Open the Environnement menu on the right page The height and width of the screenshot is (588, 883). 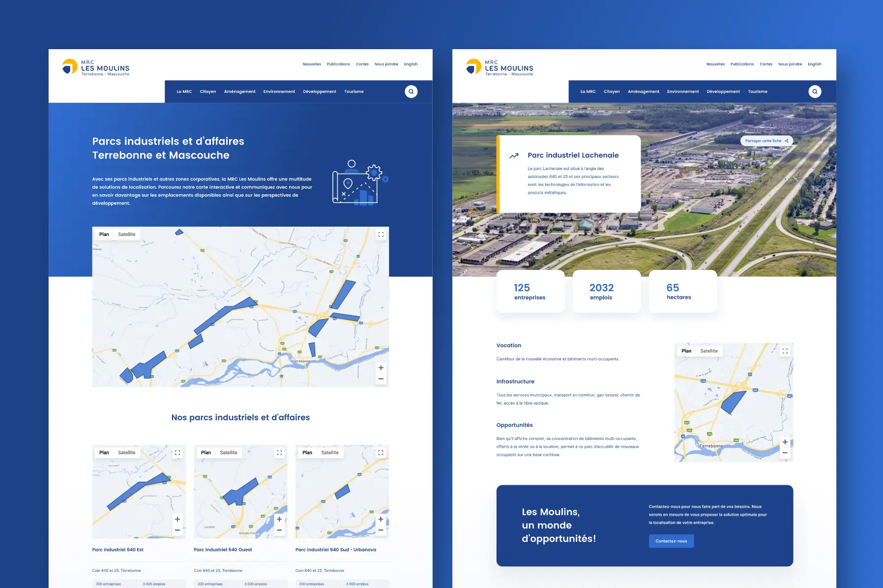(x=683, y=91)
